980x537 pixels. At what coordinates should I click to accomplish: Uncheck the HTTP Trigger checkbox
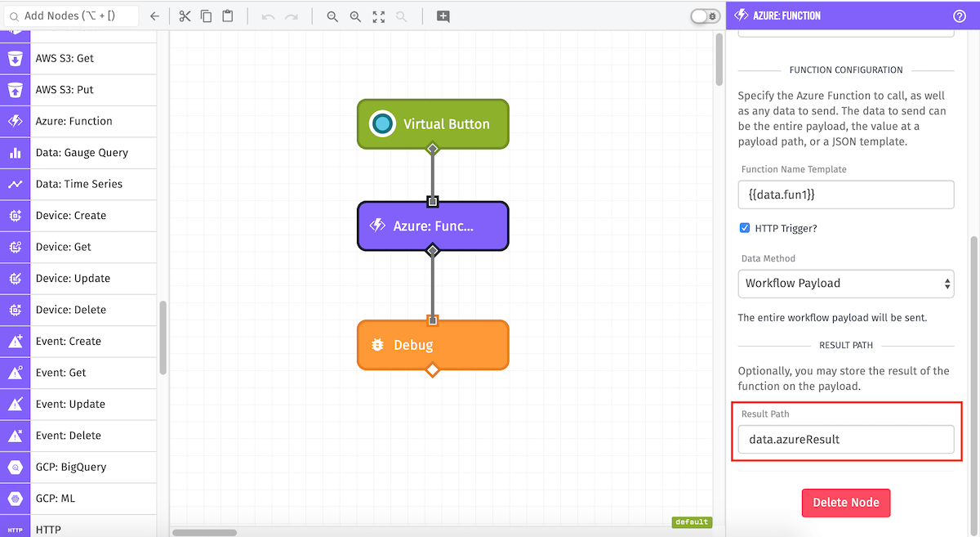(744, 228)
